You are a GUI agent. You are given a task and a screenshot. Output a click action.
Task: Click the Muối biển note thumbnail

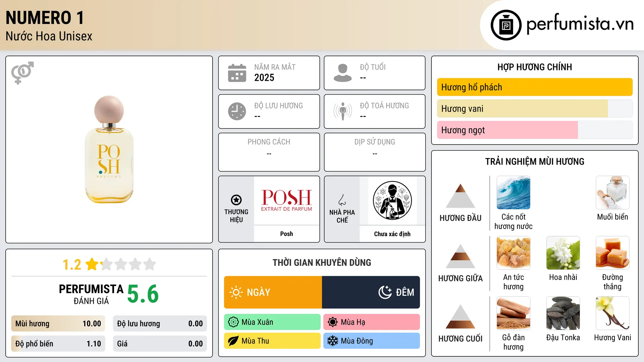(613, 193)
